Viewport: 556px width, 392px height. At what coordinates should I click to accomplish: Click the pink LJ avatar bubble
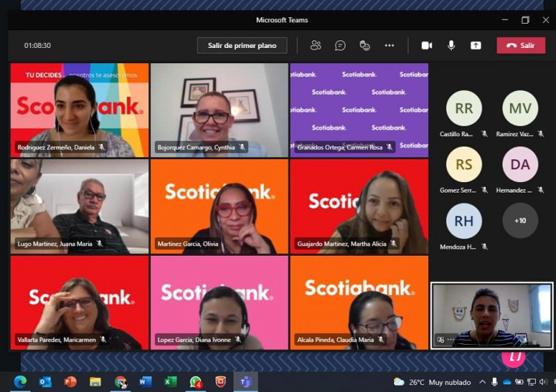click(x=513, y=359)
